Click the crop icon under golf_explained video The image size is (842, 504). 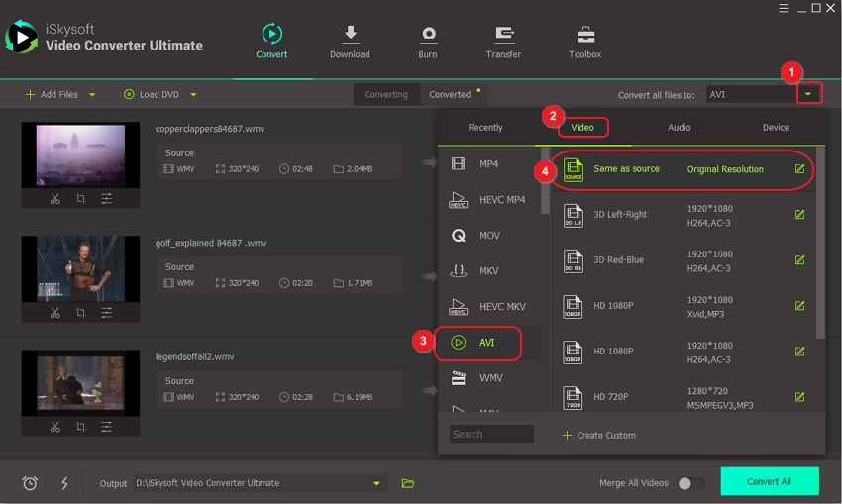(80, 313)
